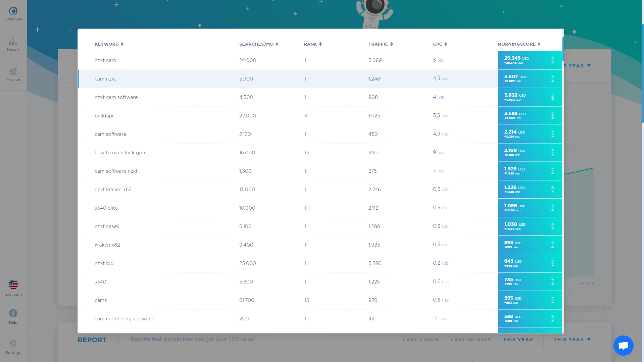The height and width of the screenshot is (362, 644).
Task: Click up-arrows icon in s340 row
Action: click(x=553, y=282)
